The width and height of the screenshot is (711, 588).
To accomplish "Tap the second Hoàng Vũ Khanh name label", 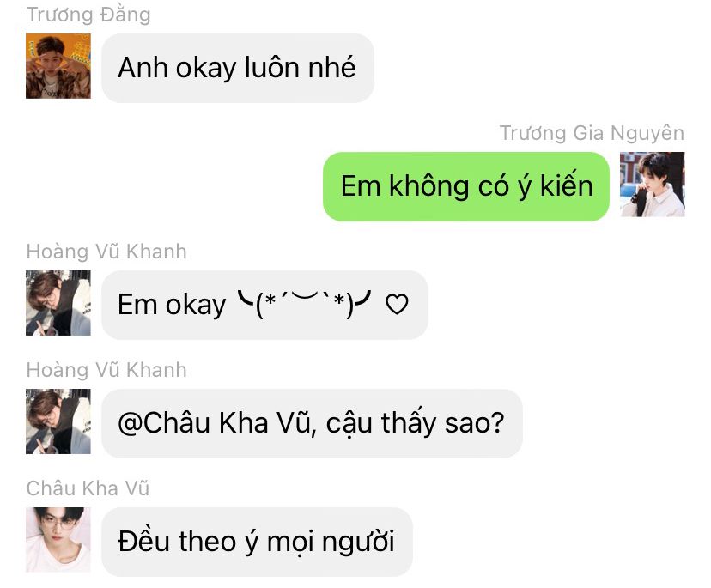I will coord(106,370).
